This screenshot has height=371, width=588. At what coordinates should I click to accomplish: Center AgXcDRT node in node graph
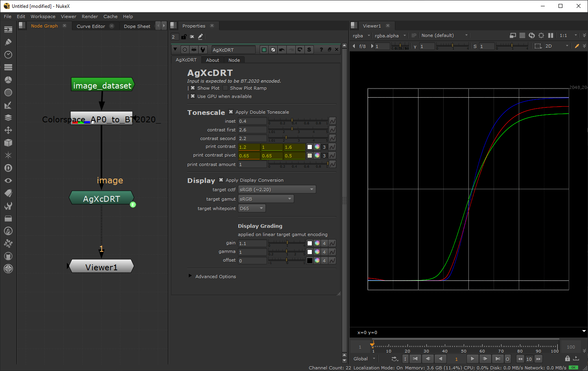point(185,50)
